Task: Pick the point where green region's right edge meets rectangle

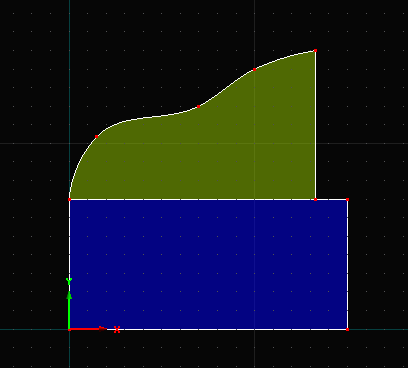Action: [315, 199]
